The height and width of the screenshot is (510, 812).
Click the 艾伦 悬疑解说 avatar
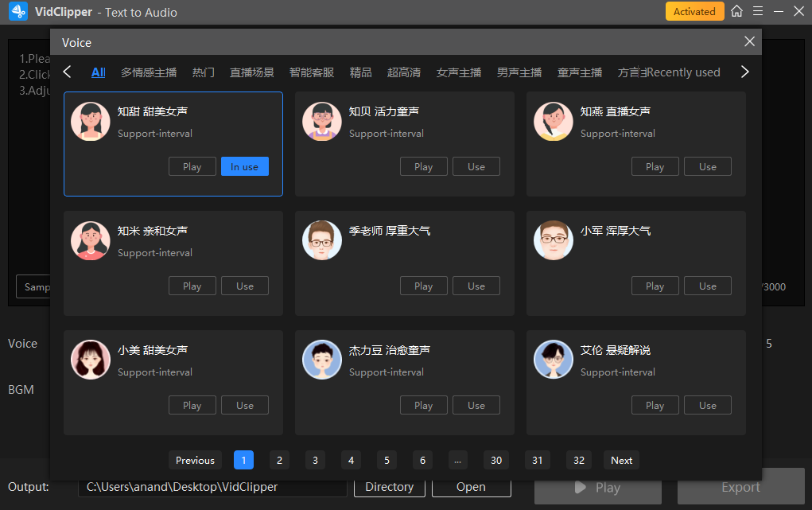pyautogui.click(x=554, y=360)
